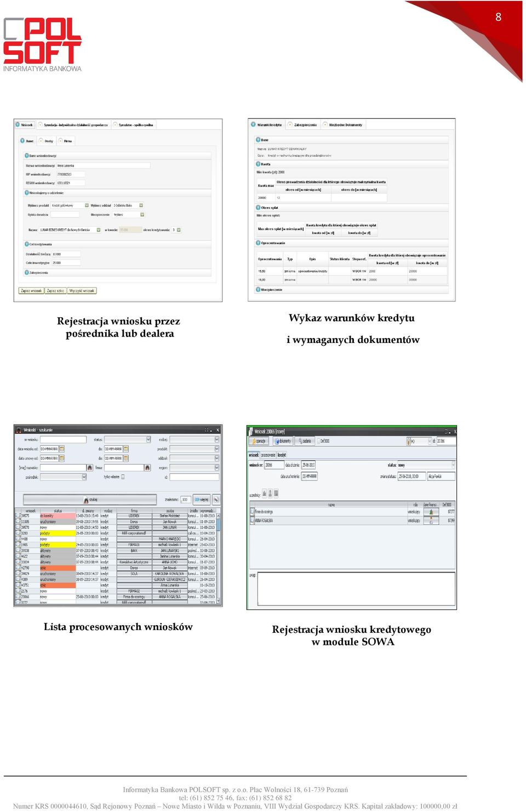Open the Niezbędne Dokumenty tab
Viewport: 526px width, 812px height.
pyautogui.click(x=342, y=125)
